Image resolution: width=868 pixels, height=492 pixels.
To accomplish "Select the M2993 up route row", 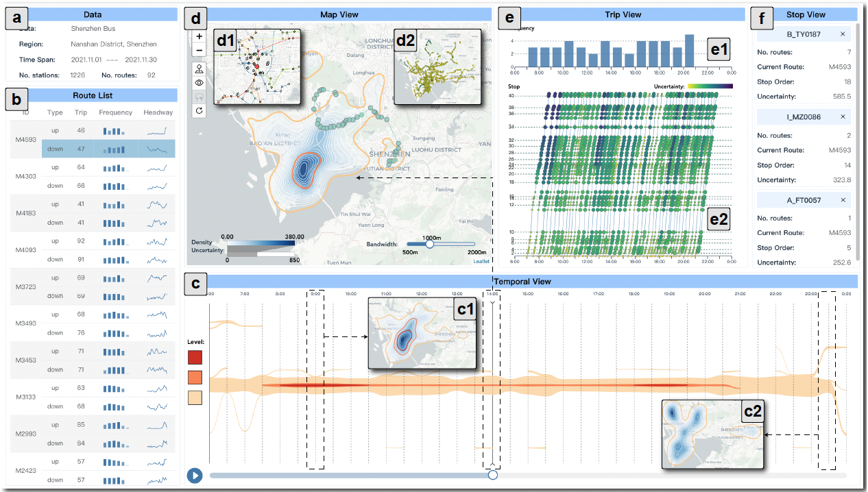I will pyautogui.click(x=108, y=425).
